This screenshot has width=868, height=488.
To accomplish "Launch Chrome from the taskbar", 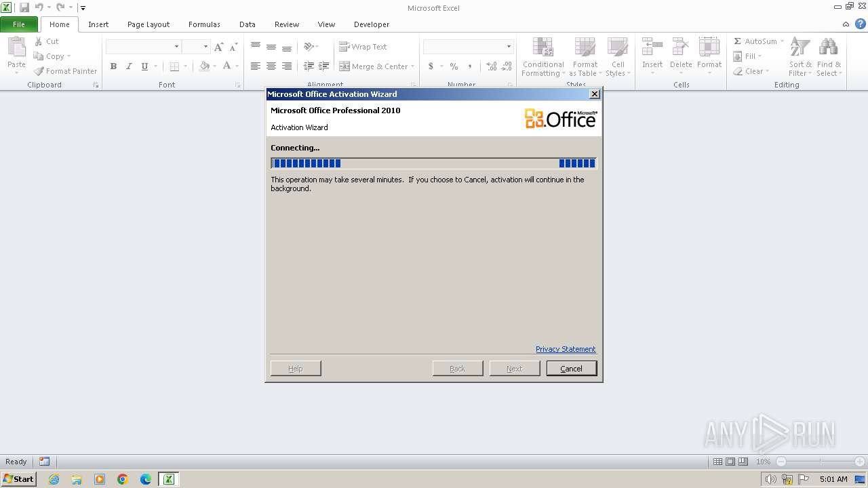I will click(x=123, y=479).
